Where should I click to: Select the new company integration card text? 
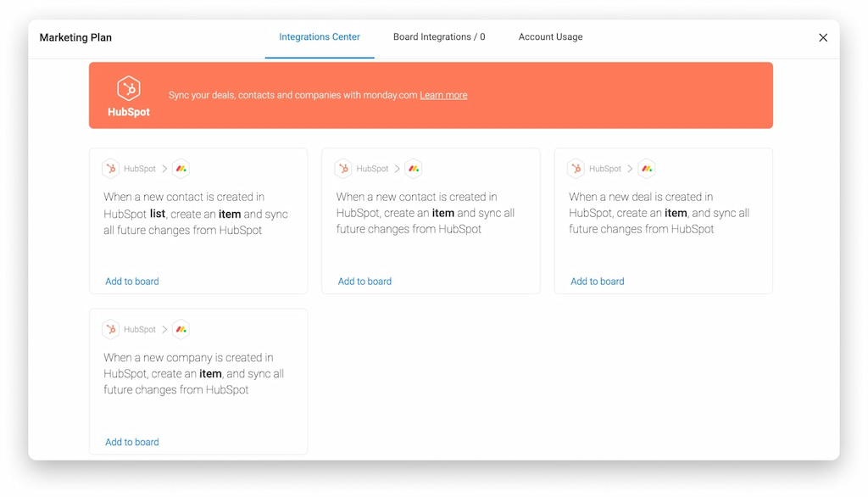pos(194,374)
